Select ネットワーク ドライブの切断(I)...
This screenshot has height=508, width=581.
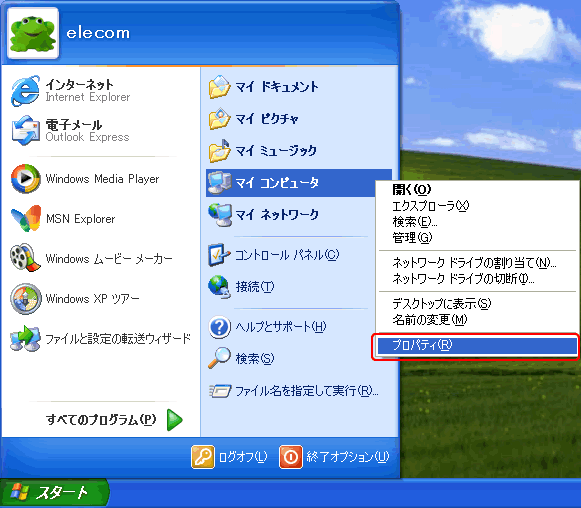463,279
